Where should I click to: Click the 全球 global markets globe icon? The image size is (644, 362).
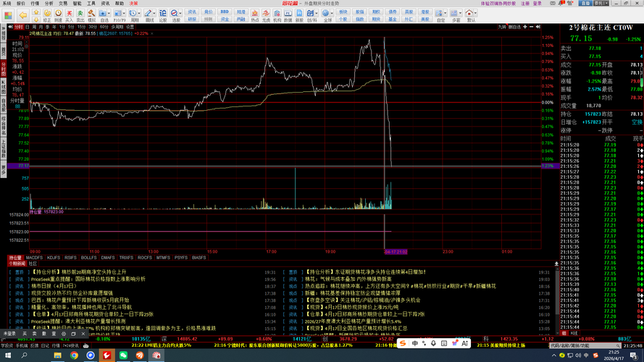tap(326, 13)
